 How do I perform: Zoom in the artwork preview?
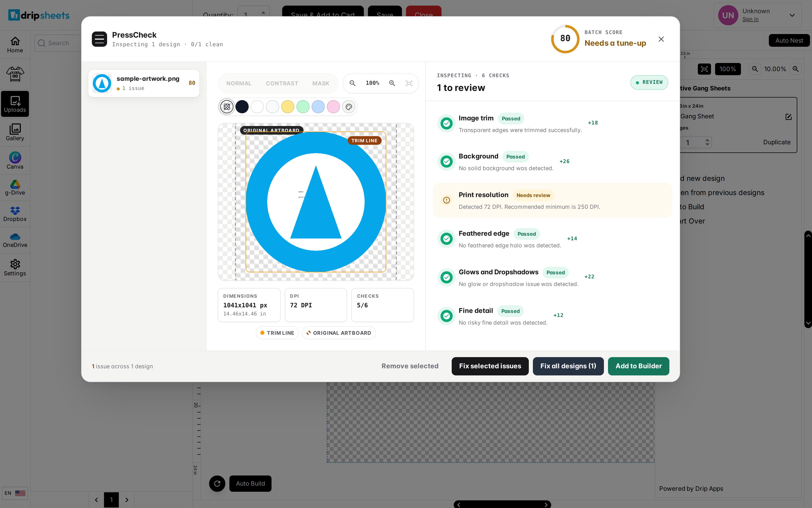click(x=392, y=83)
